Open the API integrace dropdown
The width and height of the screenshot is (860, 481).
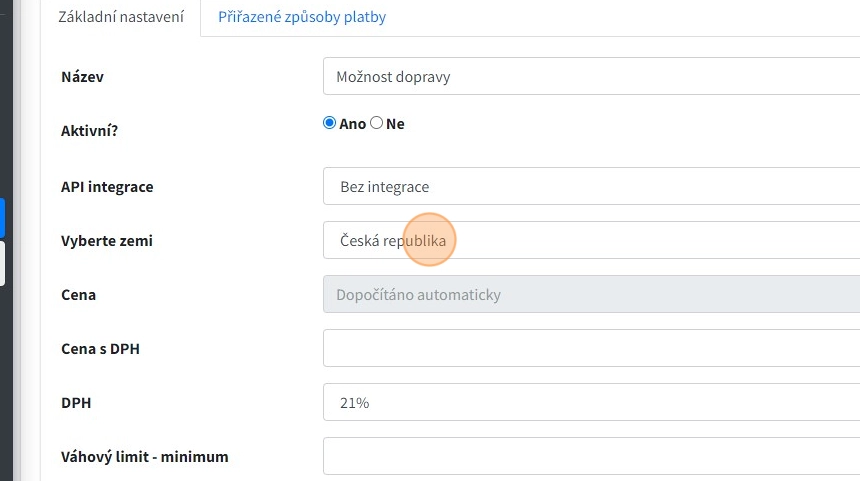(590, 187)
